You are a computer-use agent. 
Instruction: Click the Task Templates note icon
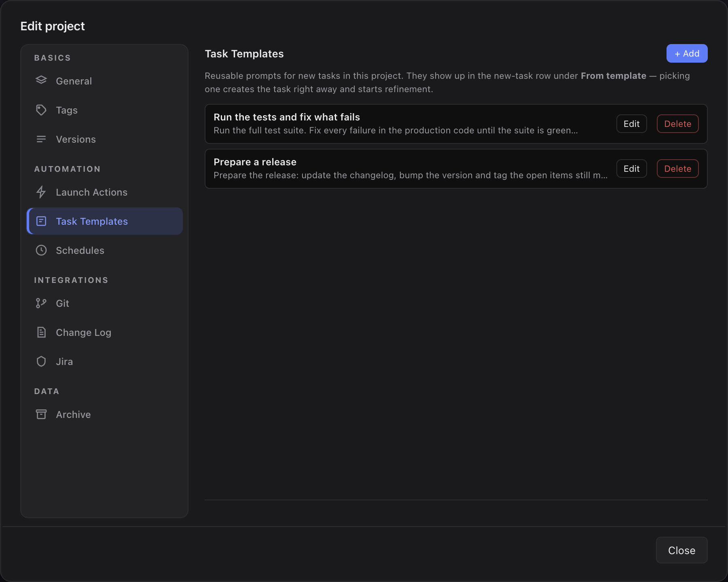41,221
